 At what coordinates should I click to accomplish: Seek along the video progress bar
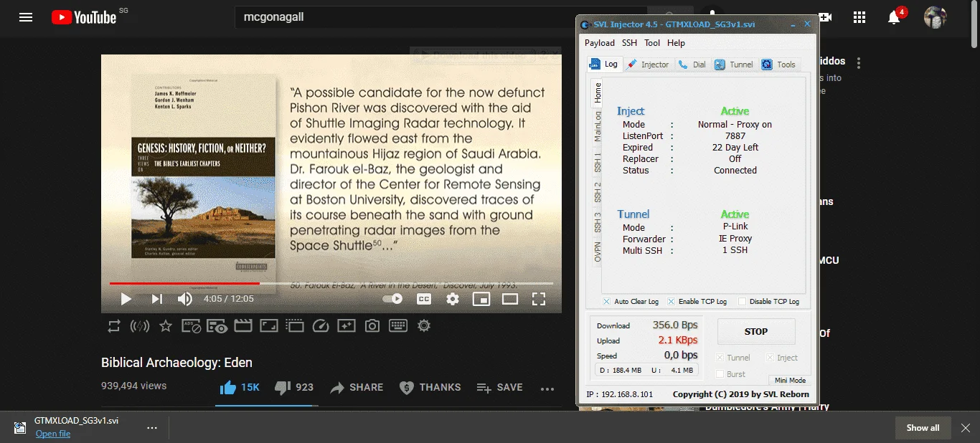tap(331, 283)
